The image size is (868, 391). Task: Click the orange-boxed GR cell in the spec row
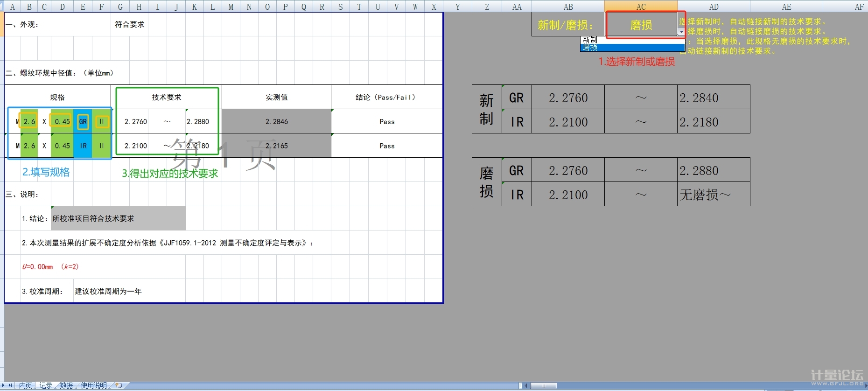click(x=83, y=122)
